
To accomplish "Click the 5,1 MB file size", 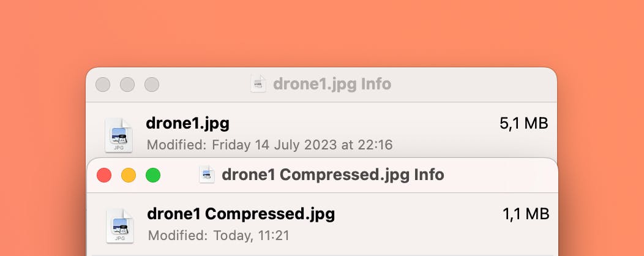I will point(524,123).
